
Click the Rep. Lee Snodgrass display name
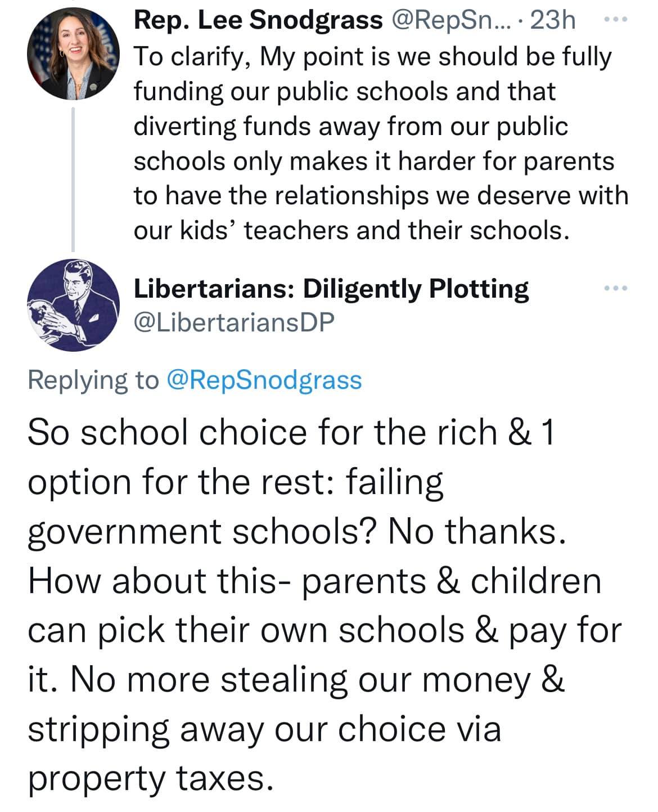(258, 21)
